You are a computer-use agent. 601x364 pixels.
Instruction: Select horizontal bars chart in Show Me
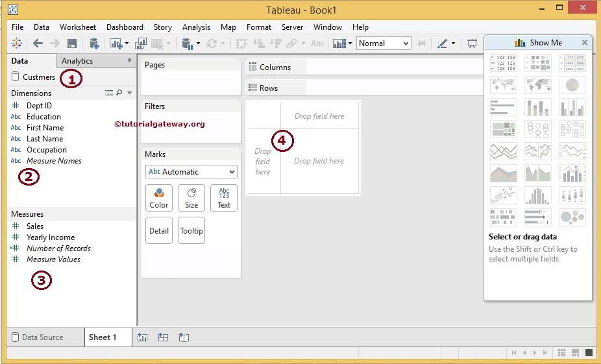tap(503, 107)
